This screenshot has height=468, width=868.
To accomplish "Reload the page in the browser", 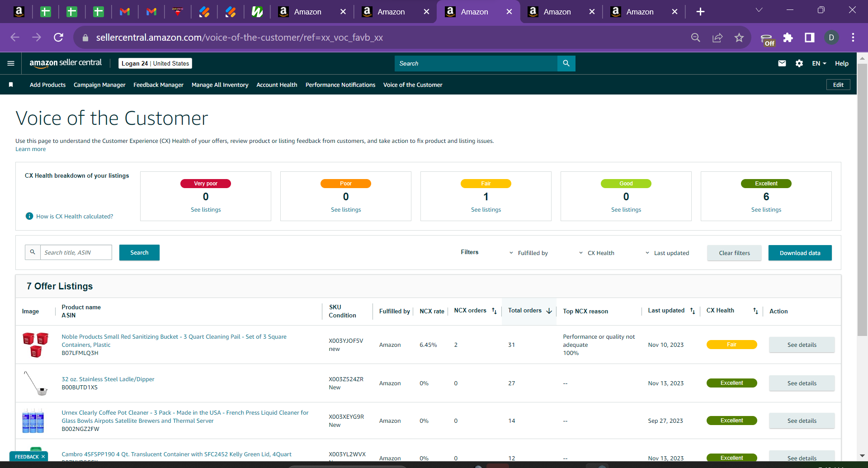I will [58, 38].
